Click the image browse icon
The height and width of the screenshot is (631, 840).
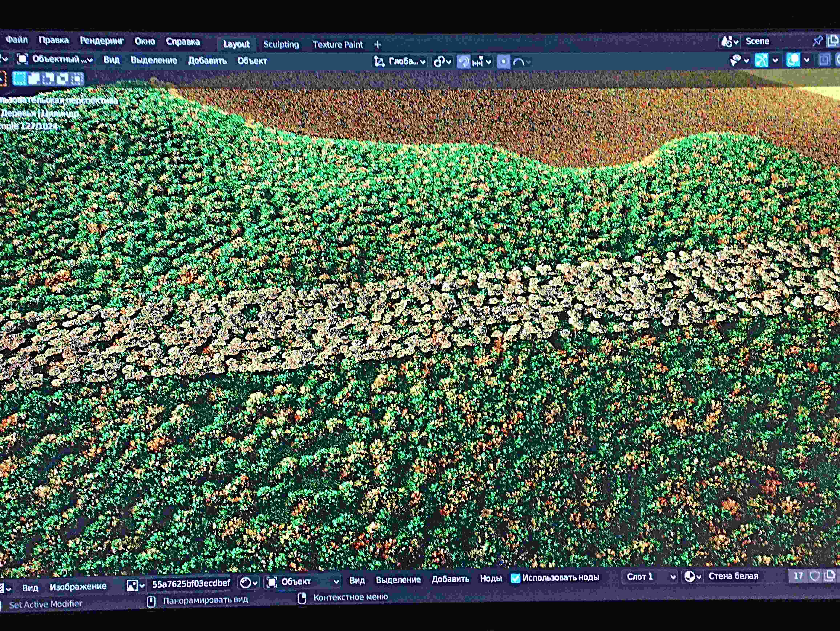(132, 585)
